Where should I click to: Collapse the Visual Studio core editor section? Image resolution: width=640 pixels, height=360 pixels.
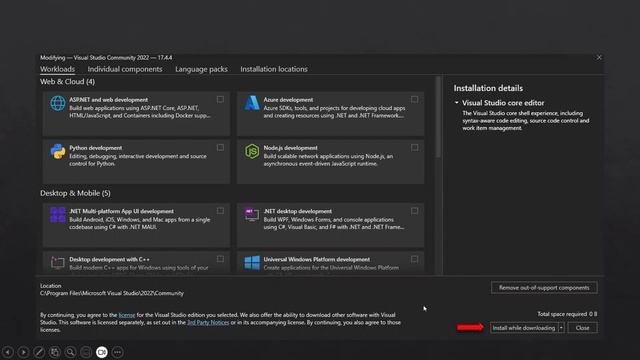pyautogui.click(x=457, y=103)
